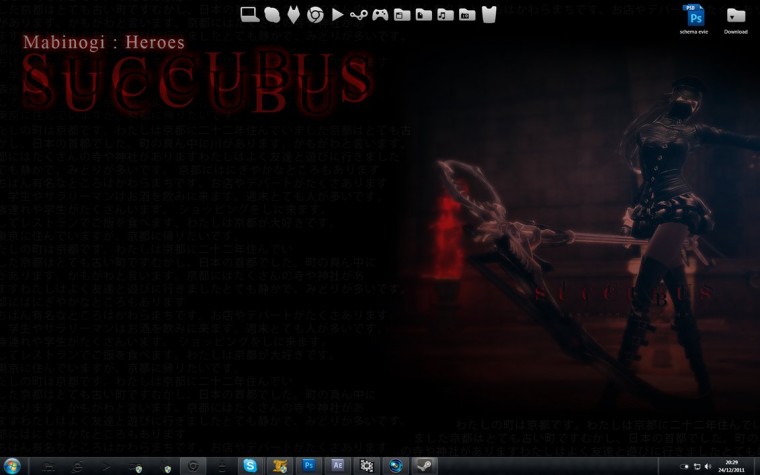Click the gear settings taskbar icon
The width and height of the screenshot is (760, 475).
click(x=366, y=466)
